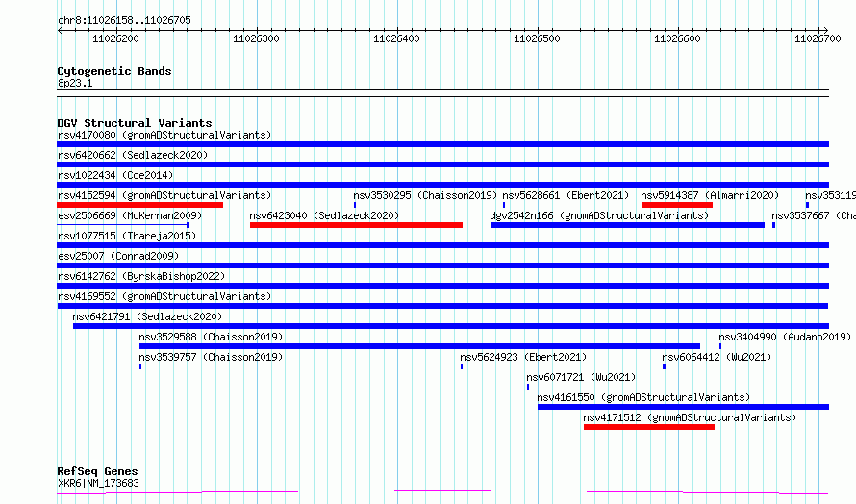This screenshot has height=504, width=856.
Task: Select variant label nsv4152594 (gnomADStructuralVariants)
Action: 164,195
